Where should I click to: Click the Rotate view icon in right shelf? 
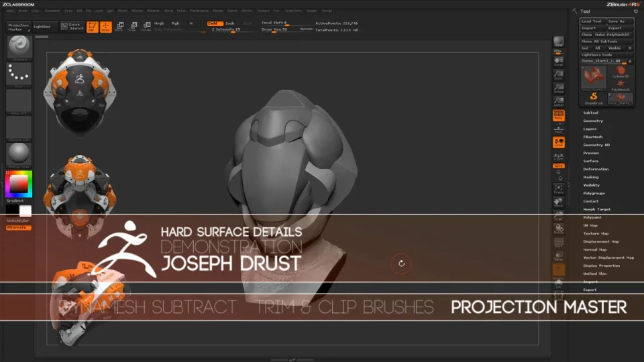coord(559,229)
